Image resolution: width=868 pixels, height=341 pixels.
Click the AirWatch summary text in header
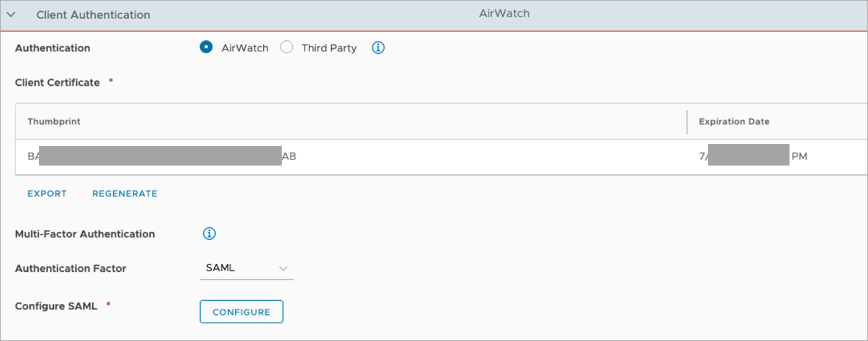pos(504,13)
